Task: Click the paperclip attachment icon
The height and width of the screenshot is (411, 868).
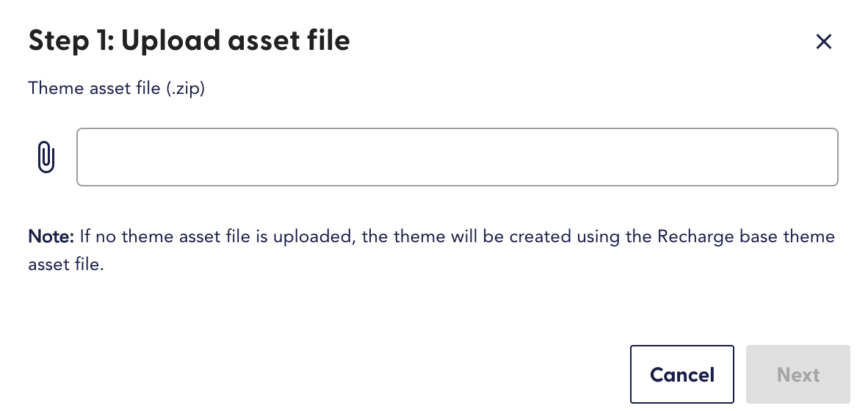Action: tap(46, 158)
